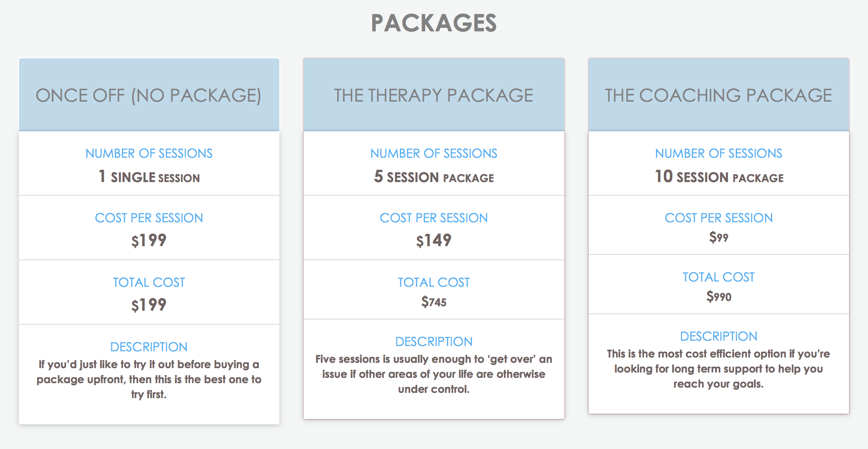Click 'Total Cost' label in Coaching card
Screen dimensions: 868x449
click(719, 277)
